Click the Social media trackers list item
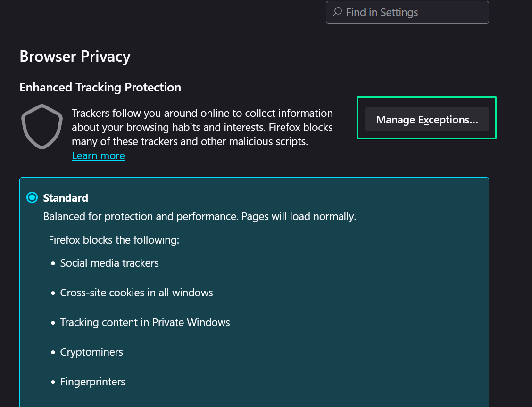This screenshot has width=532, height=407. click(x=109, y=263)
